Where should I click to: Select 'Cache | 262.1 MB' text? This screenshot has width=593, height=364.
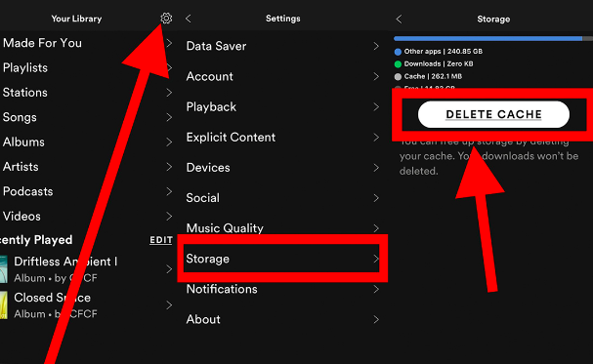(433, 76)
